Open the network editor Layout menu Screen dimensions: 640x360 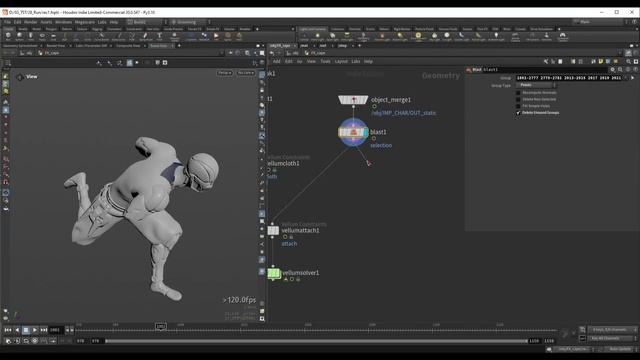point(341,61)
